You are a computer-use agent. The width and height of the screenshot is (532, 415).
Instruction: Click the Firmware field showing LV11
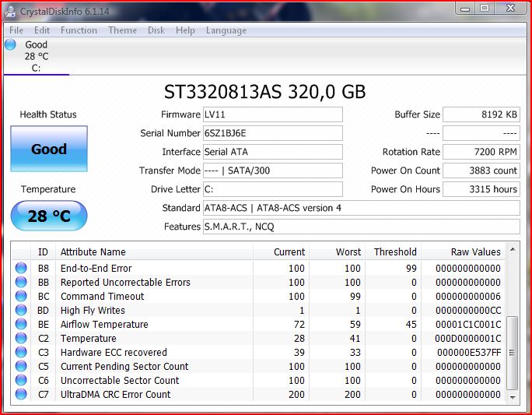point(273,114)
